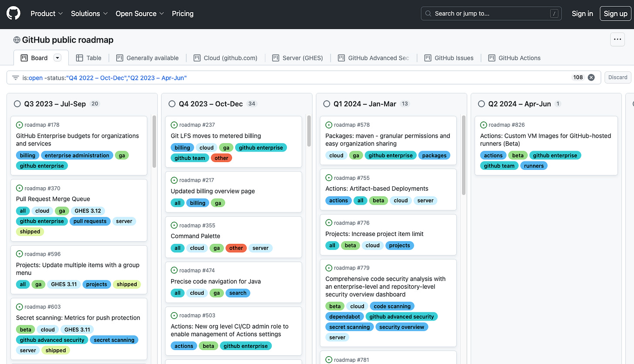Click the Q3 2023 column scrollbar
The width and height of the screenshot is (634, 364).
[x=154, y=142]
